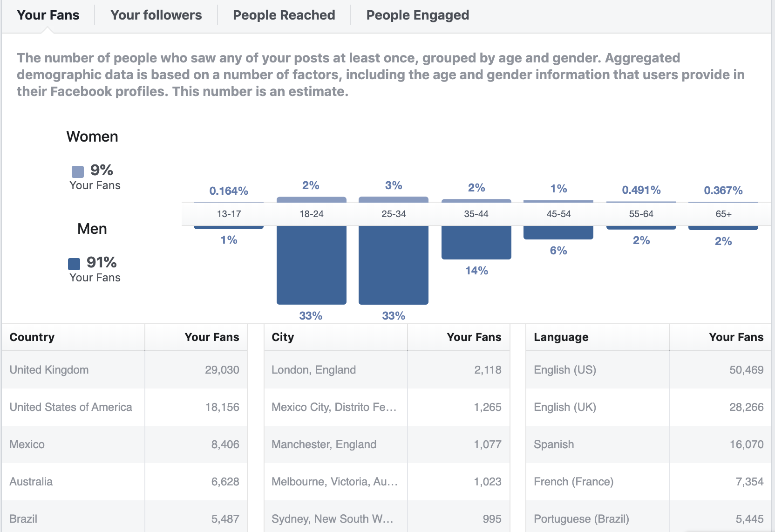Click the Language column header
The image size is (775, 532).
click(x=561, y=337)
